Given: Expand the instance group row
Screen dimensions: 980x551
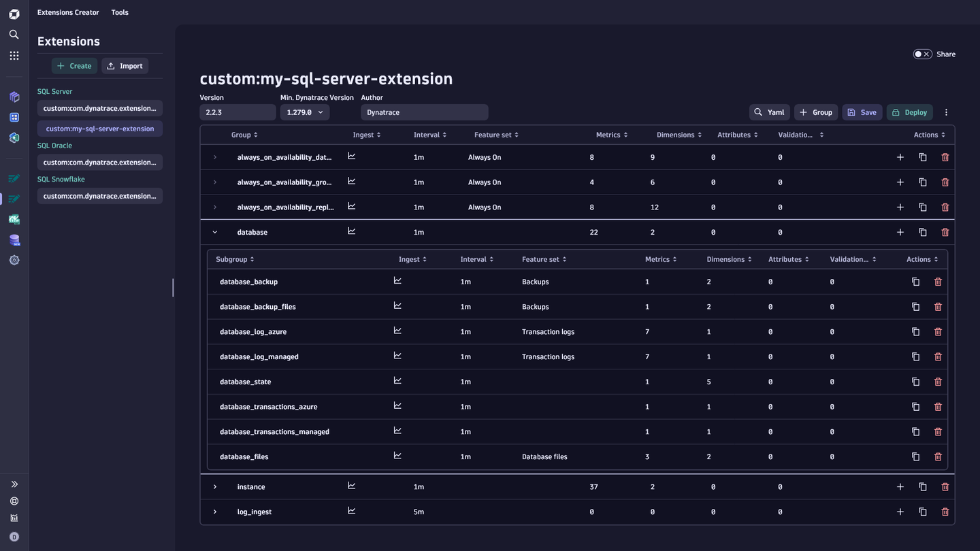Looking at the screenshot, I should pyautogui.click(x=215, y=486).
